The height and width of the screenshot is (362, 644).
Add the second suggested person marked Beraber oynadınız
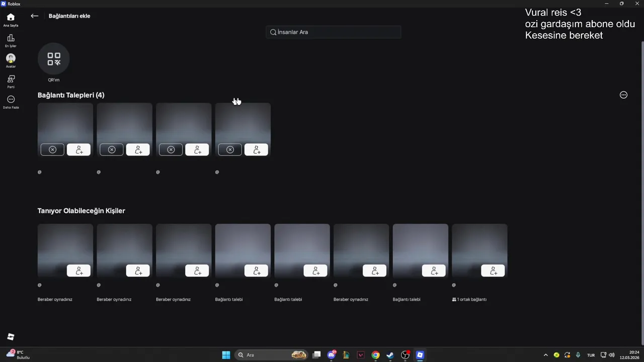click(138, 270)
